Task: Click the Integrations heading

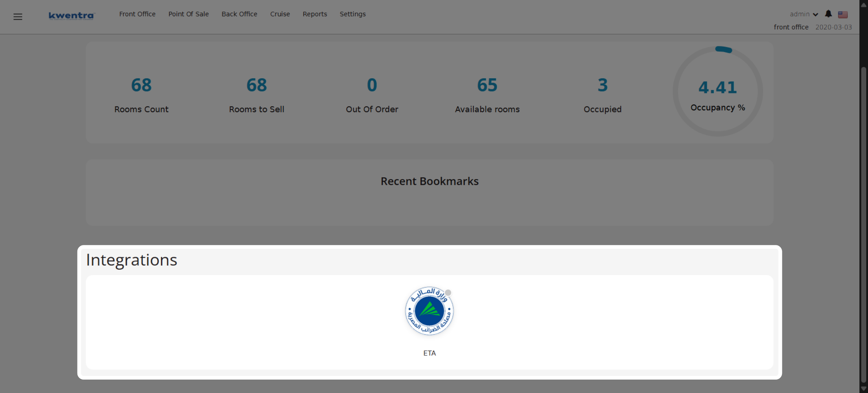Action: (132, 260)
